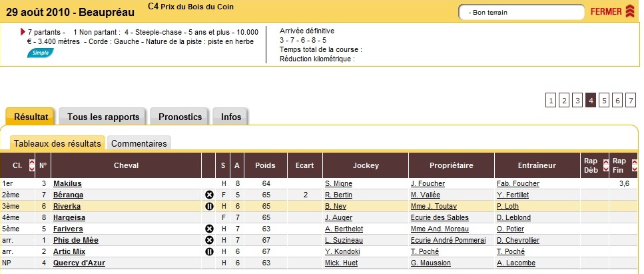The image size is (644, 274).
Task: Open the Tous les rapports tab
Action: (x=103, y=117)
